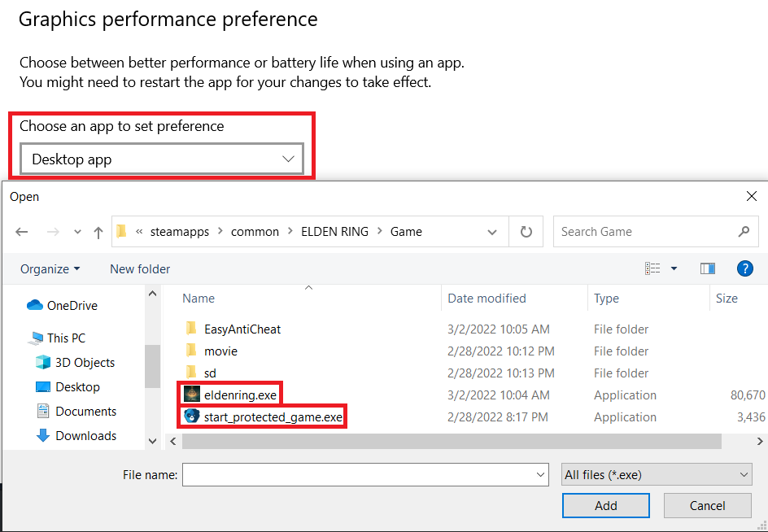
Task: Click the Up one level arrow
Action: tap(98, 232)
